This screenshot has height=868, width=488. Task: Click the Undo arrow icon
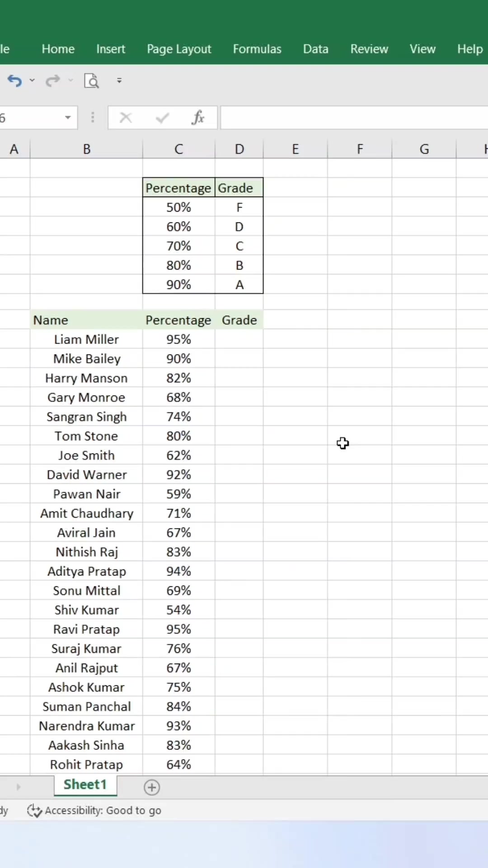point(14,81)
